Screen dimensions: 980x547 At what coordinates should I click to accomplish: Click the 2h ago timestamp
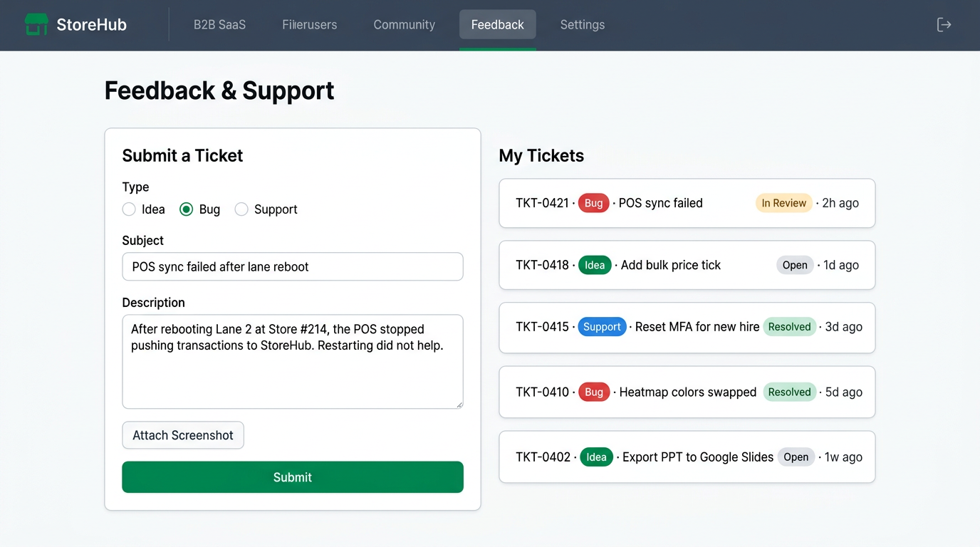click(840, 203)
